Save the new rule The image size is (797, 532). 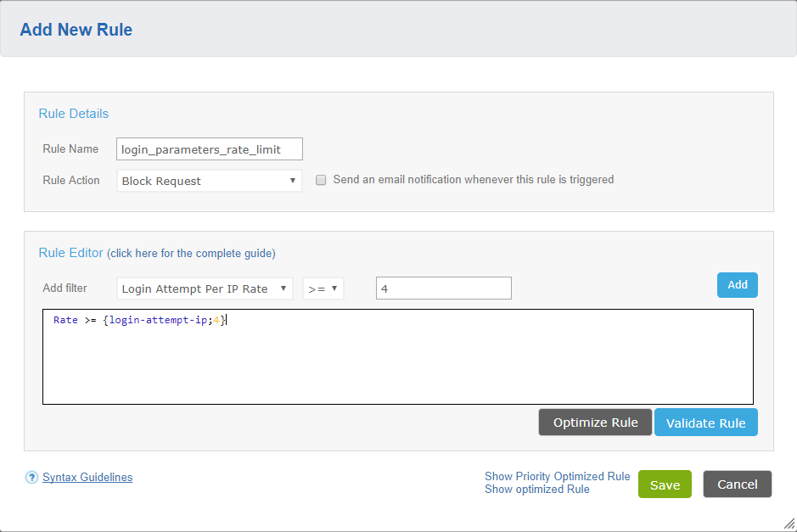(x=665, y=484)
